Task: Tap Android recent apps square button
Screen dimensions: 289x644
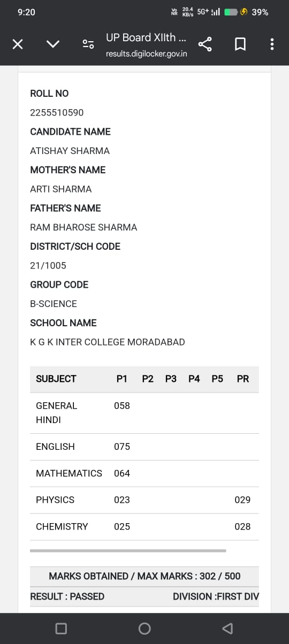Action: click(61, 628)
